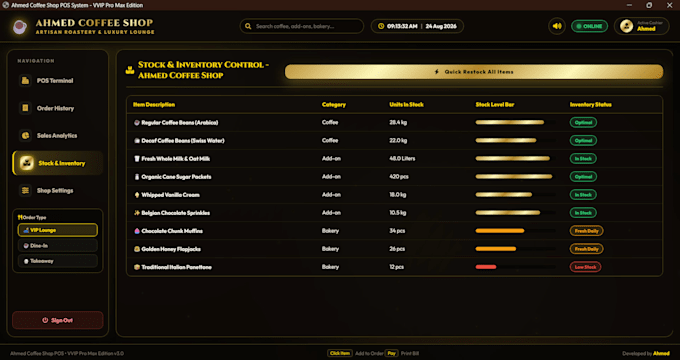Select Stock & Inventory in navigation
This screenshot has height=360, width=680.
click(58, 163)
